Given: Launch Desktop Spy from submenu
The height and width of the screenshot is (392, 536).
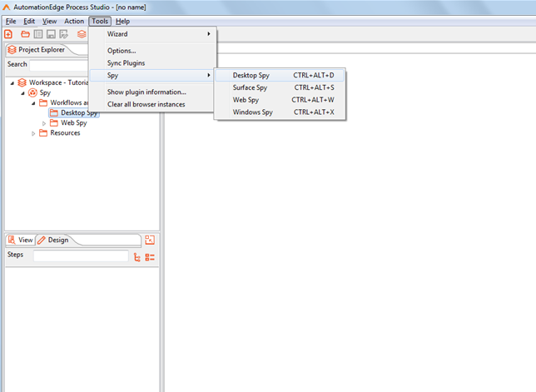Looking at the screenshot, I should coord(280,75).
